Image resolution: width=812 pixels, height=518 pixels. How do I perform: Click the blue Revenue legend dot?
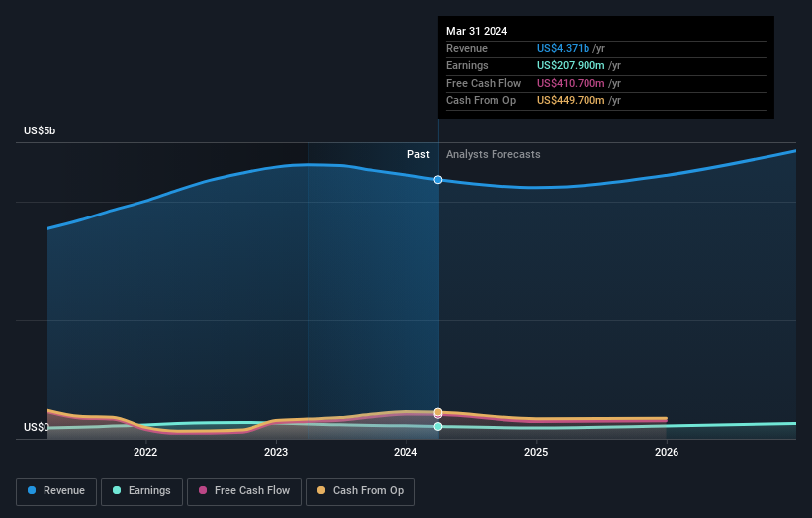click(x=32, y=490)
